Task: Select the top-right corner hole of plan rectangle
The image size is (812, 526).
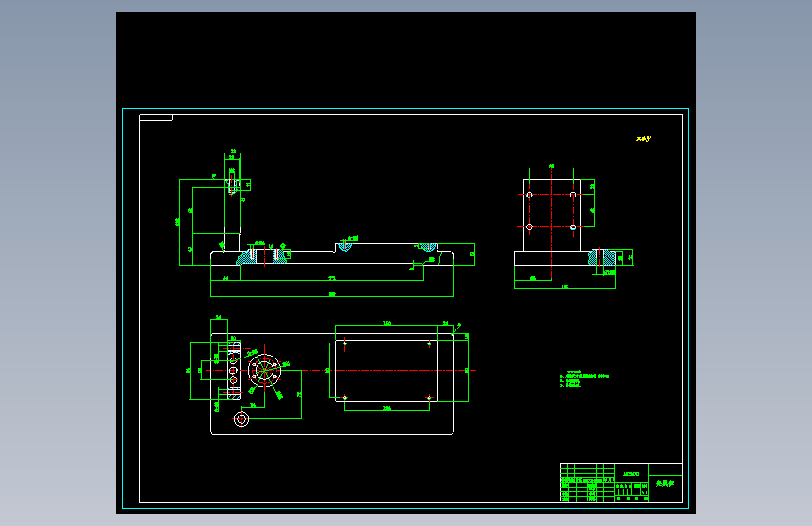Action: pos(429,343)
